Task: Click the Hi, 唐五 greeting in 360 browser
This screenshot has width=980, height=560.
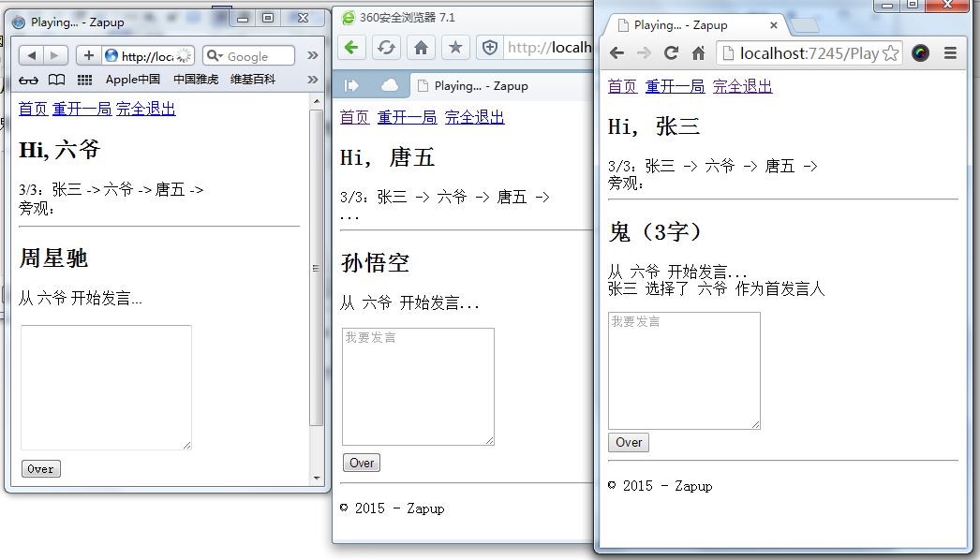Action: [x=387, y=157]
